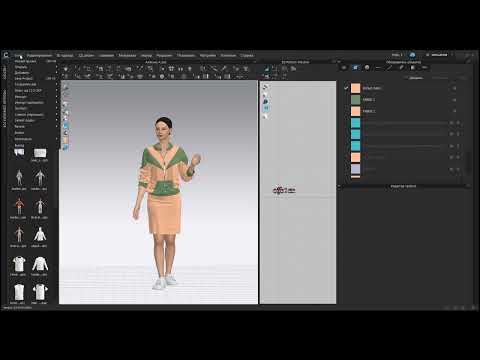The height and width of the screenshot is (360, 480).
Task: Open the user account dropdown at top right
Action: coord(440,55)
